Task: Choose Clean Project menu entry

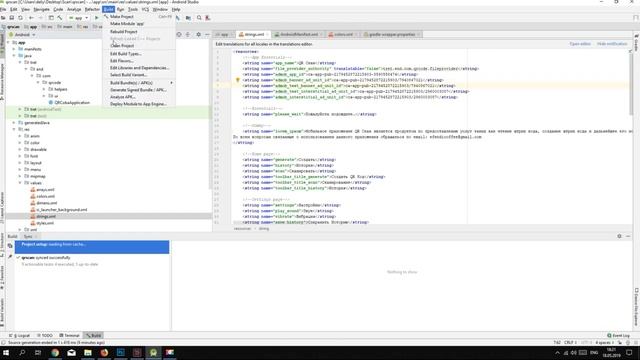Action: click(139, 46)
